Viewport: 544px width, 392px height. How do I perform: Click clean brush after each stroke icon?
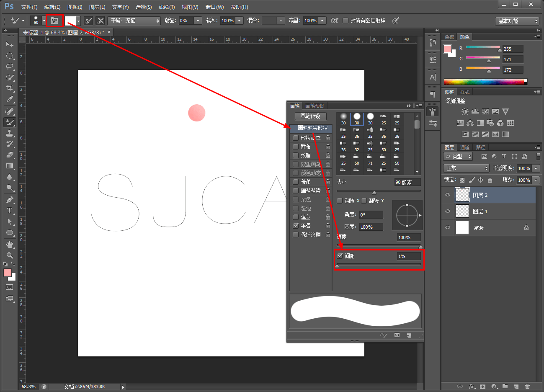(x=101, y=21)
